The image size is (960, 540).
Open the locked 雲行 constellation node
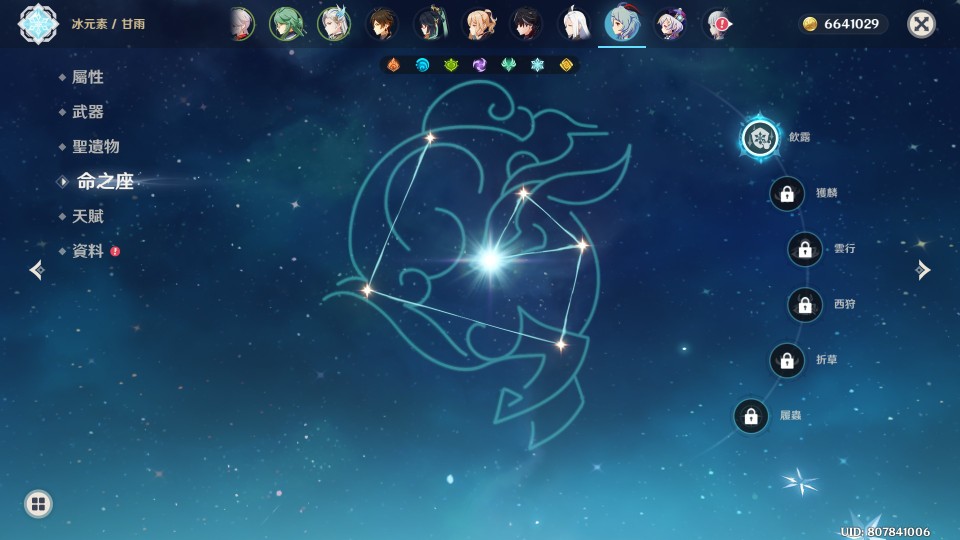tap(804, 249)
